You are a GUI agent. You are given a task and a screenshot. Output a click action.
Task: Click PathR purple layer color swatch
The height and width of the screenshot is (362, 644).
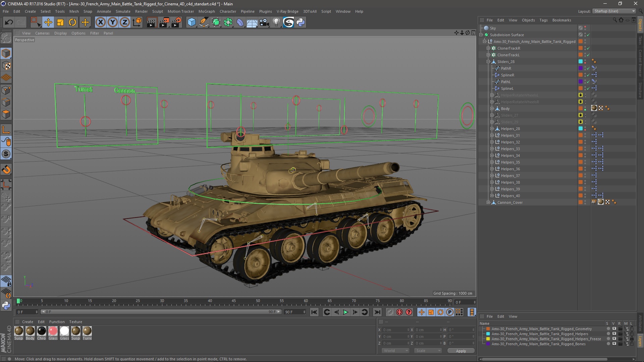point(581,68)
